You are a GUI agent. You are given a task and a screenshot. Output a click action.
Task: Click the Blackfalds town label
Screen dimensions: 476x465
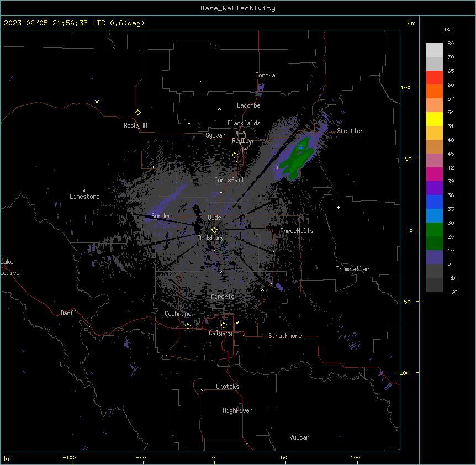pyautogui.click(x=244, y=123)
